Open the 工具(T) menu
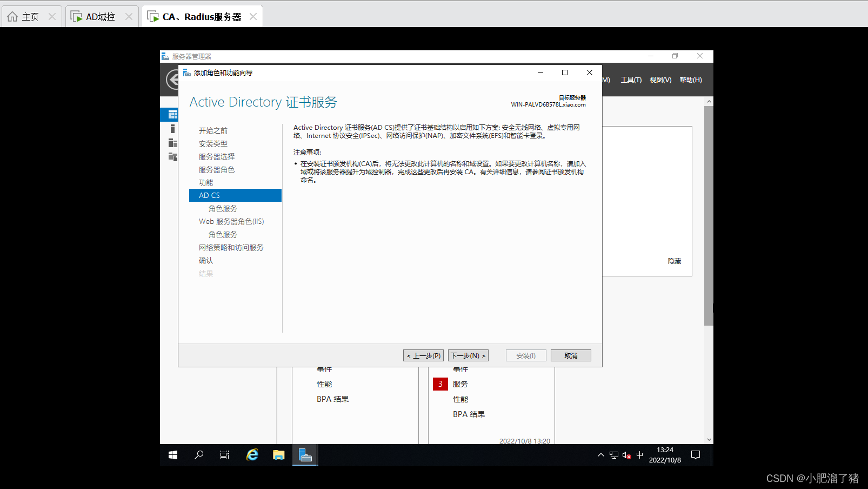Image resolution: width=868 pixels, height=489 pixels. point(631,80)
